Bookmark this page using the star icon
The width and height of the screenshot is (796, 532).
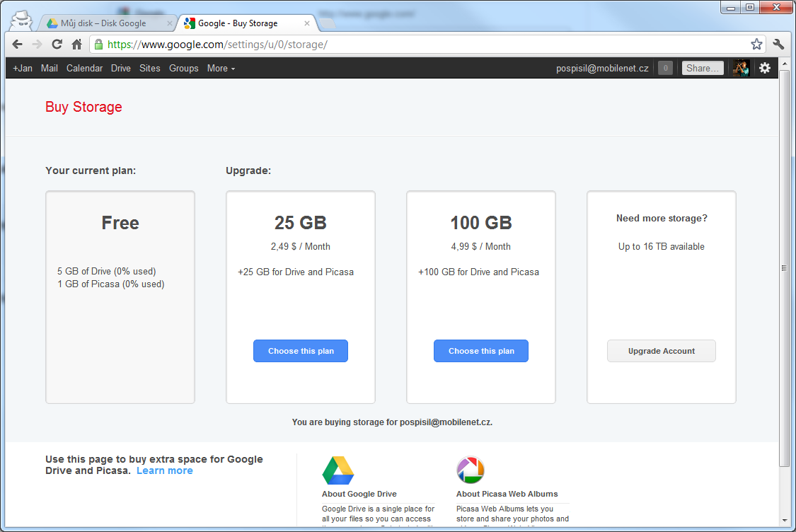click(756, 44)
